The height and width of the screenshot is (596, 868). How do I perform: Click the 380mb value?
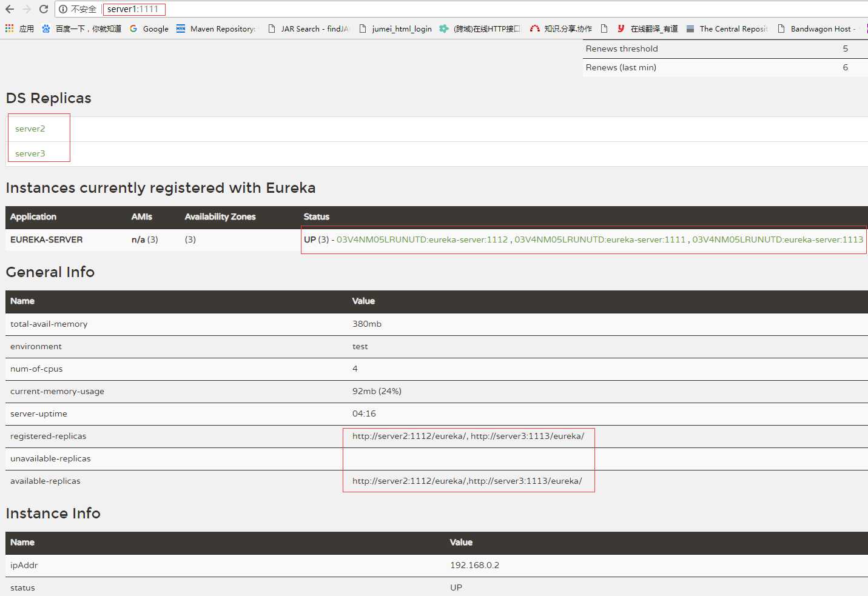click(x=367, y=324)
